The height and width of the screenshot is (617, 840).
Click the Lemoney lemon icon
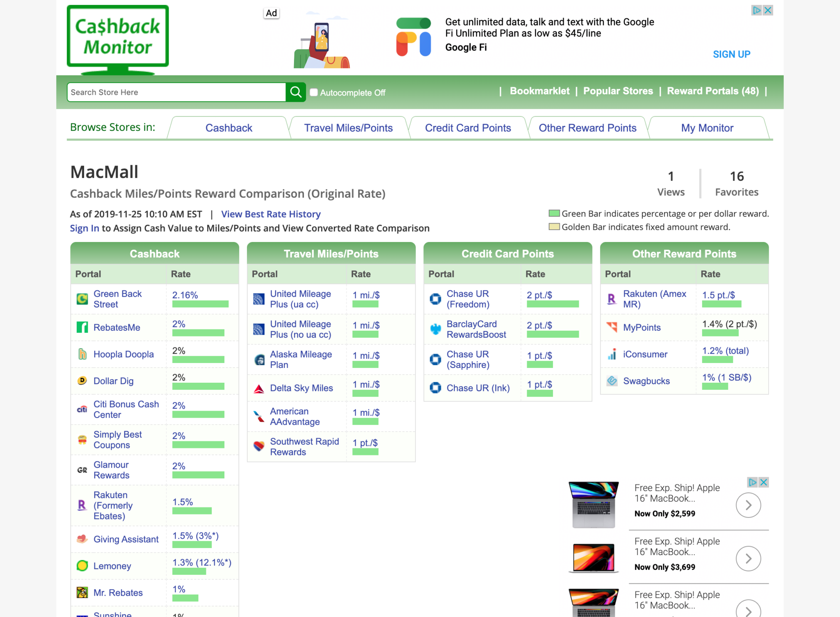pos(82,566)
